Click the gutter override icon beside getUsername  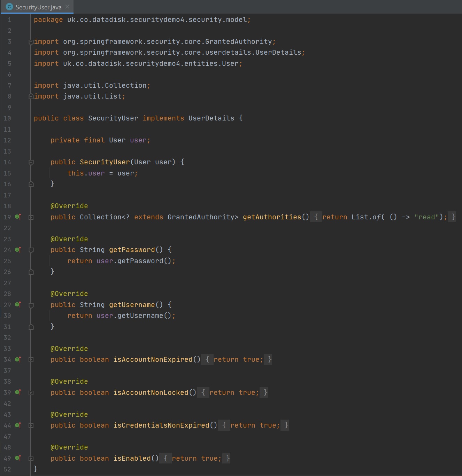[18, 305]
